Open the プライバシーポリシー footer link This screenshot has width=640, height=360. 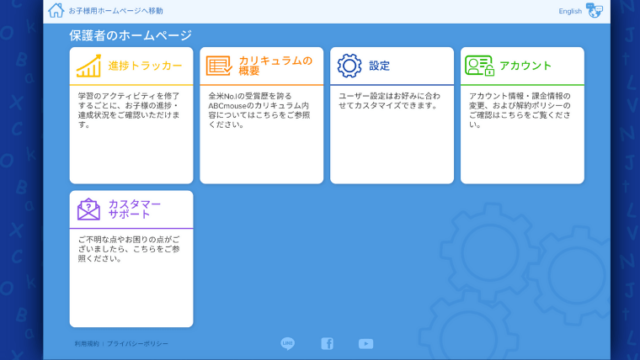(137, 344)
